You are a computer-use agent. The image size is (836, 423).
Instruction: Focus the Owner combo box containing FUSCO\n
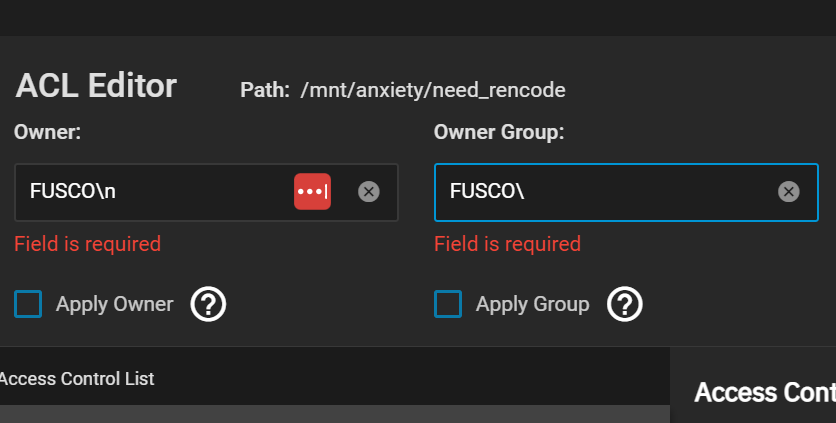206,192
